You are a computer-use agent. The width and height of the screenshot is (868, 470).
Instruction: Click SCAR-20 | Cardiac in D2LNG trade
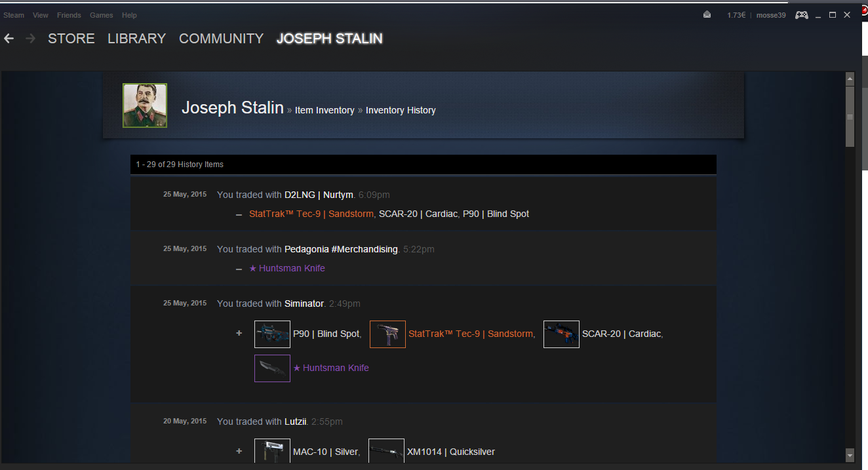point(418,214)
